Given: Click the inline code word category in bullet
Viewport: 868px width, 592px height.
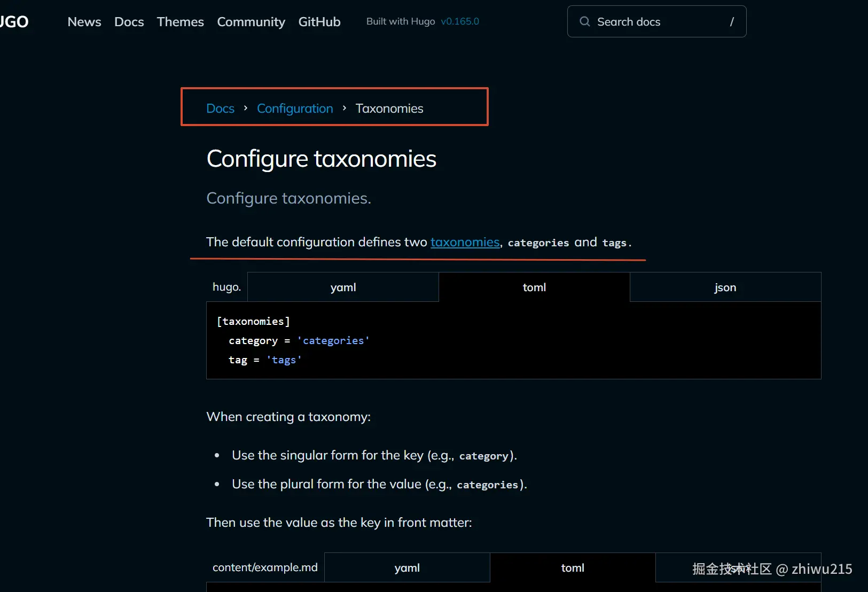Looking at the screenshot, I should [x=484, y=456].
